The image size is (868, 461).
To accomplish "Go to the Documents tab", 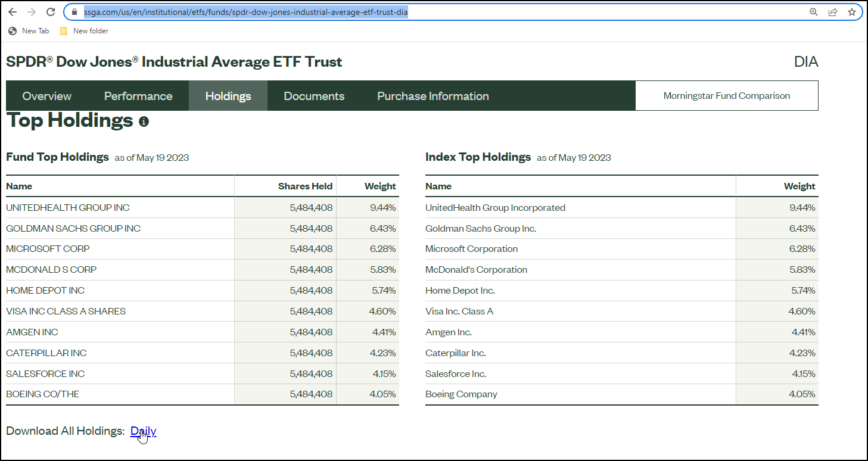I will pyautogui.click(x=314, y=96).
